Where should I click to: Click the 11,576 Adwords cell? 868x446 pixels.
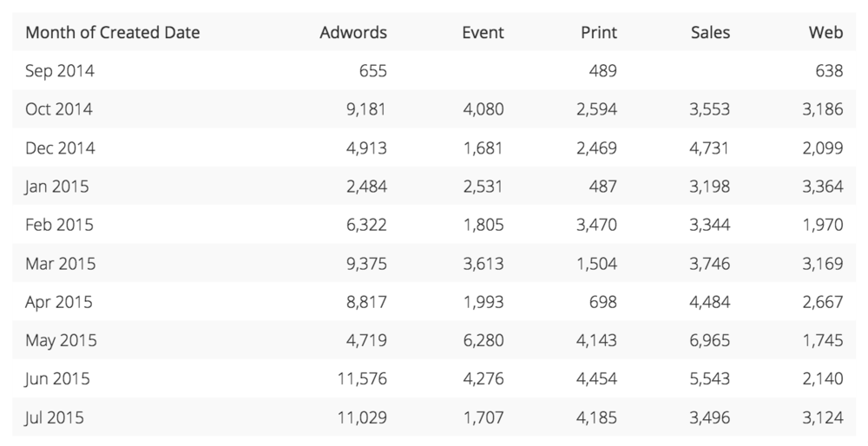362,378
